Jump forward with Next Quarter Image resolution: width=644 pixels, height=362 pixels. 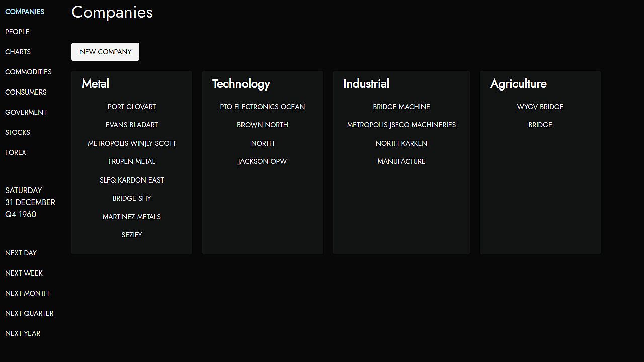click(x=29, y=313)
